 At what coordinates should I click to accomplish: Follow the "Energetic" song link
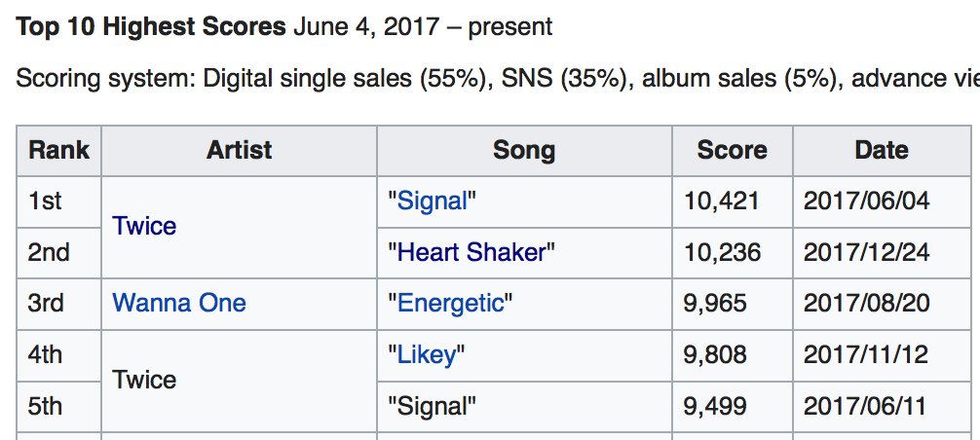pyautogui.click(x=452, y=303)
